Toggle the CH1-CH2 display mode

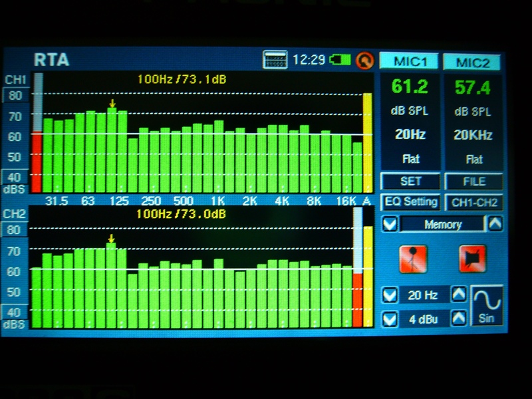pyautogui.click(x=473, y=202)
